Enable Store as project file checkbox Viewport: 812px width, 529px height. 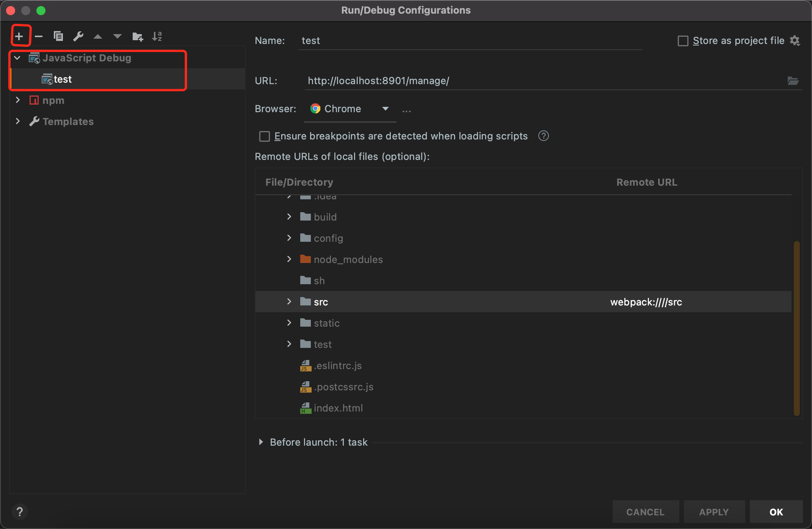683,41
